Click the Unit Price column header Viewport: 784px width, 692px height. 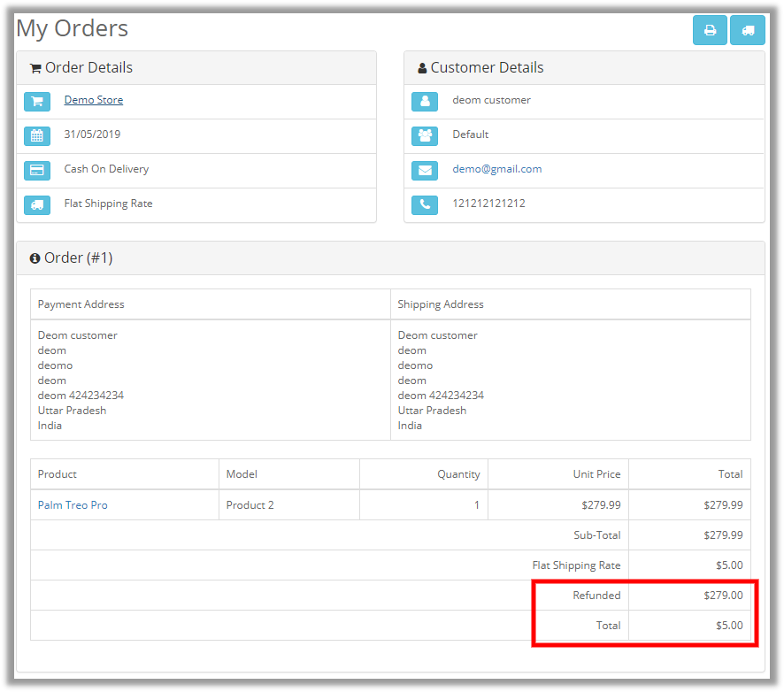(x=596, y=474)
